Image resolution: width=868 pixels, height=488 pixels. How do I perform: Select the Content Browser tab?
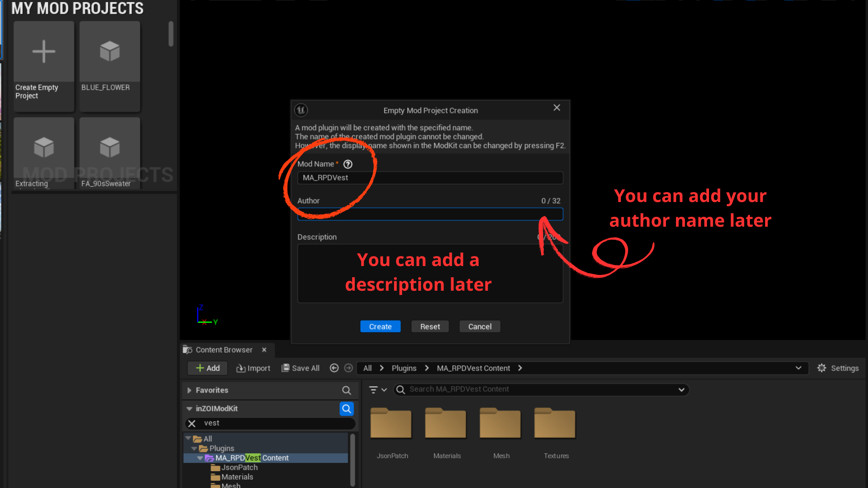point(224,350)
